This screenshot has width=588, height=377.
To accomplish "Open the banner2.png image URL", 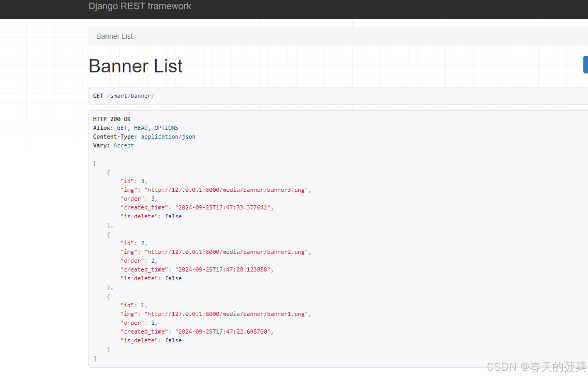I will (x=226, y=252).
